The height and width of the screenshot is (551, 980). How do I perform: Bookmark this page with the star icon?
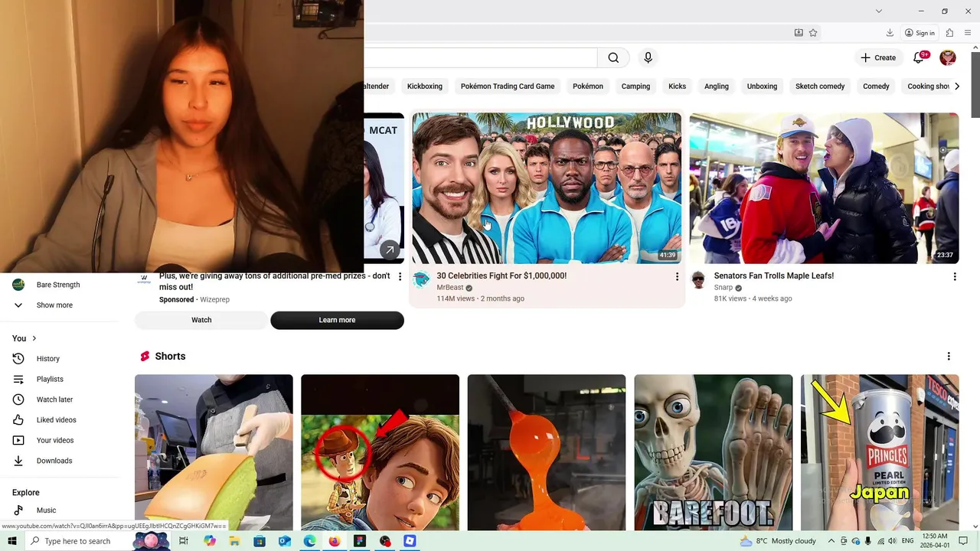pos(813,33)
